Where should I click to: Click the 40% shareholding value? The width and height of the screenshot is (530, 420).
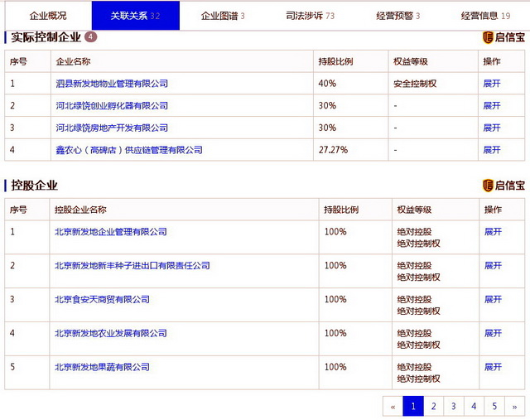tap(327, 84)
